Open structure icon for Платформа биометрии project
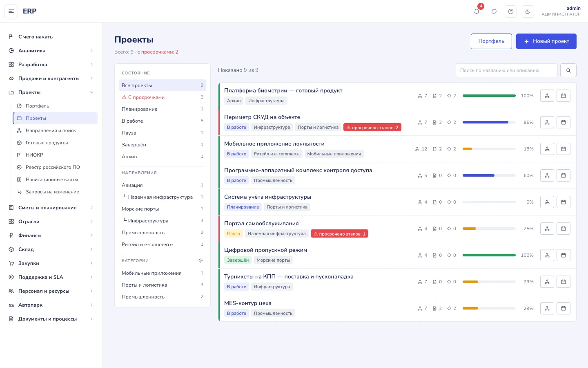Screen dimensions: 588x368 tap(547, 96)
